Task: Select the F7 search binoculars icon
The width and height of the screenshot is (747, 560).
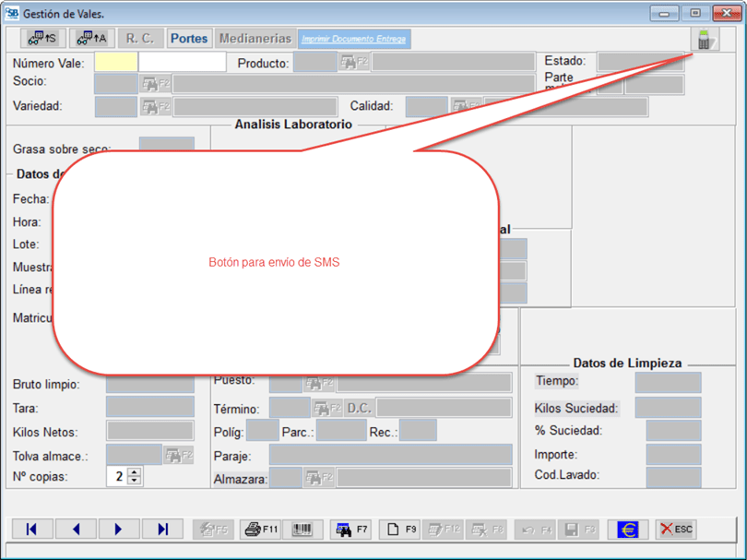Action: click(x=350, y=530)
